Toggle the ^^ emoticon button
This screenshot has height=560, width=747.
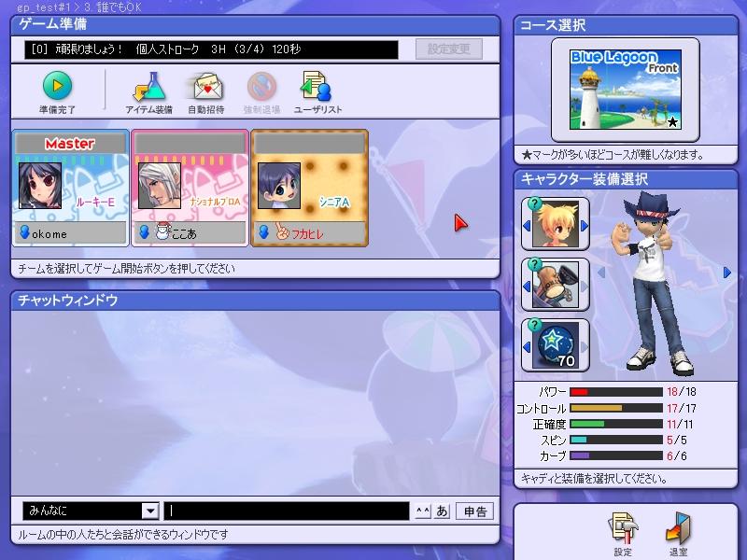tap(422, 511)
